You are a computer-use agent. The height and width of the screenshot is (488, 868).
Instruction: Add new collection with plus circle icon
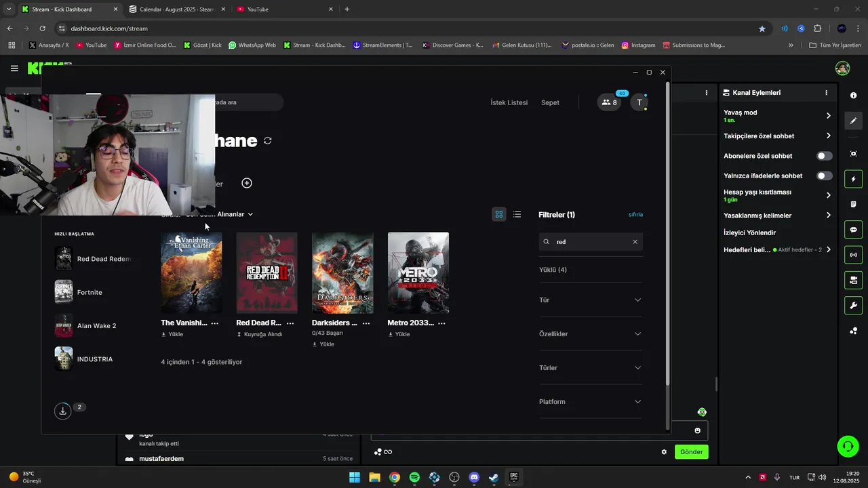[247, 183]
